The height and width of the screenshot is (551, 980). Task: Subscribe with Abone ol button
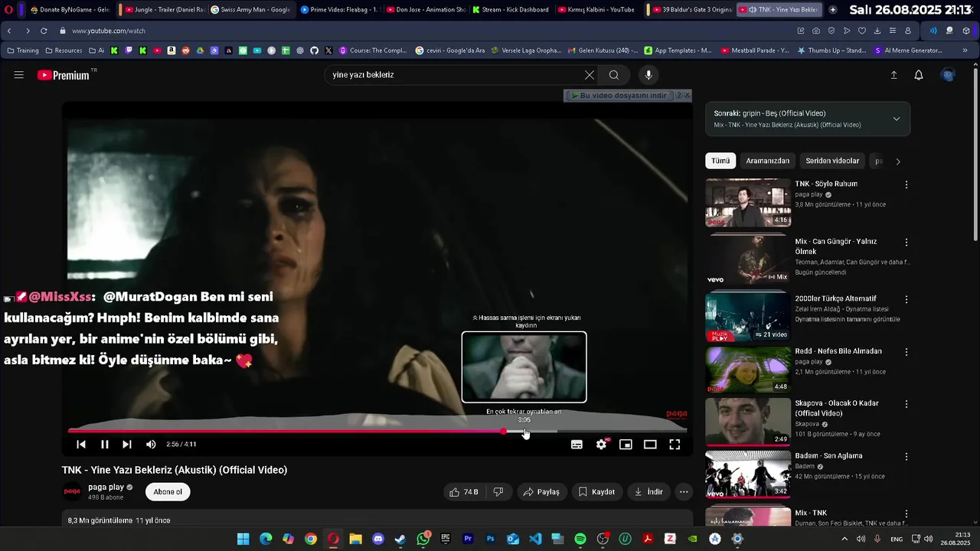(168, 492)
